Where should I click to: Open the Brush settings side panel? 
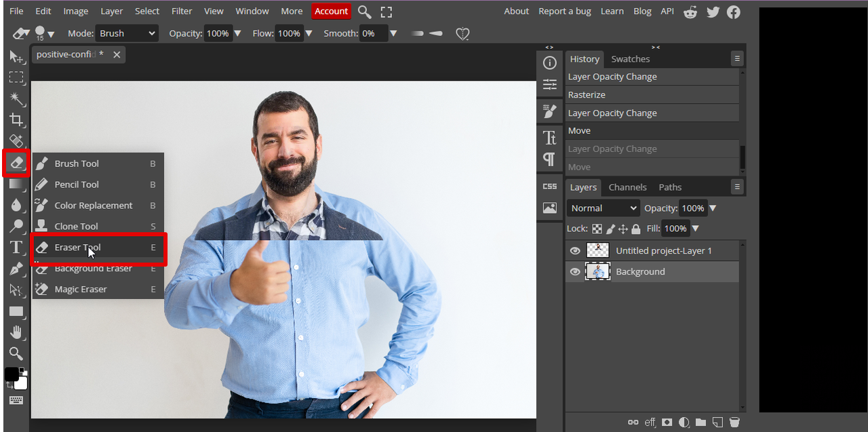tap(550, 111)
